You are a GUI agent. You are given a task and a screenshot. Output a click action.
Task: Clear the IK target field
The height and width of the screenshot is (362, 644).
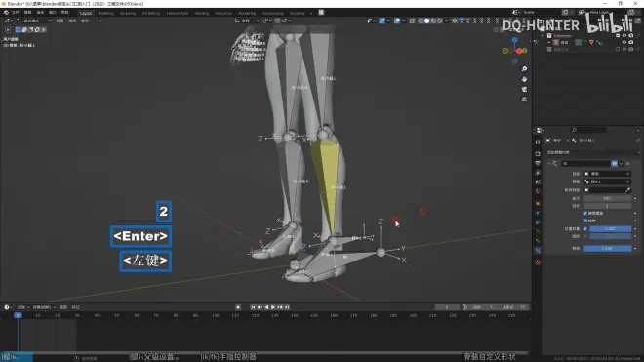coord(628,174)
